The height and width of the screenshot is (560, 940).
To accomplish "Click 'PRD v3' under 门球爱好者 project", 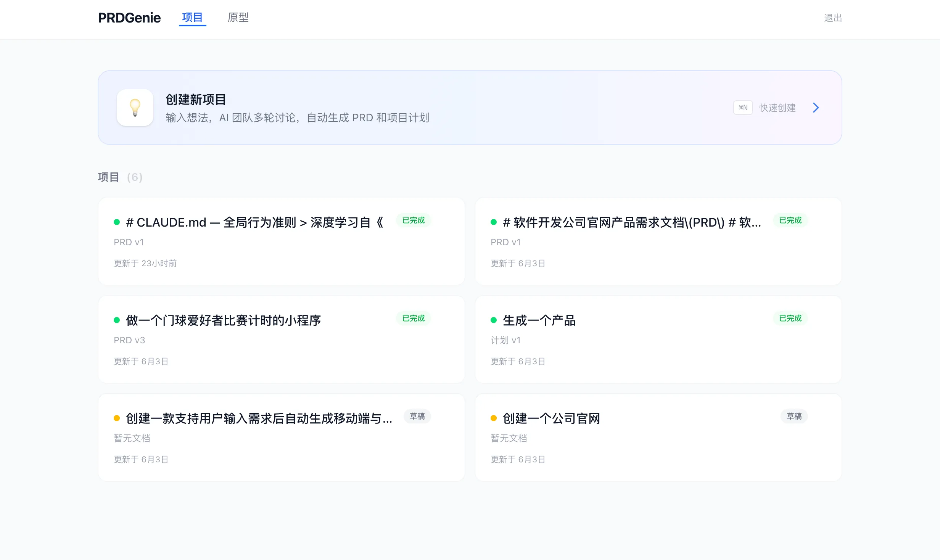I will click(129, 340).
